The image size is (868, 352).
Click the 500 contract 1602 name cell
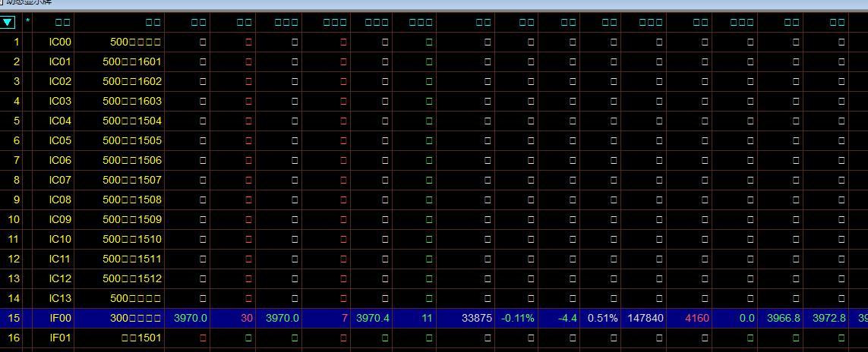131,81
